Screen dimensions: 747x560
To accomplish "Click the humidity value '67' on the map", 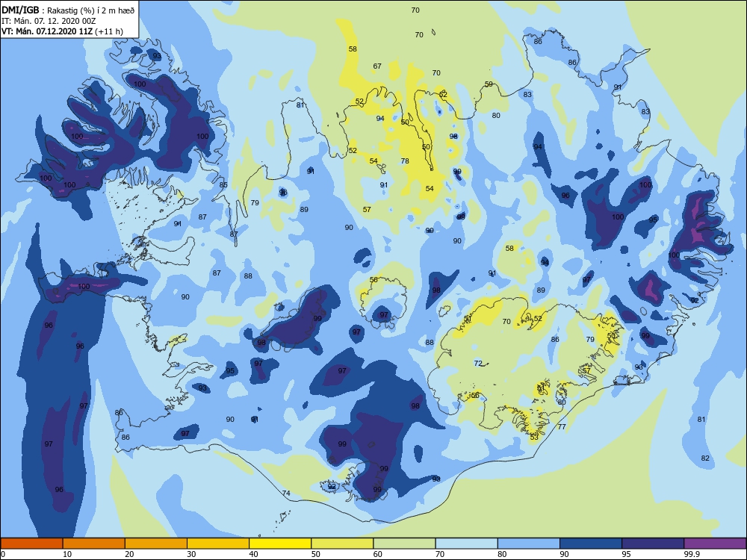I will point(377,66).
